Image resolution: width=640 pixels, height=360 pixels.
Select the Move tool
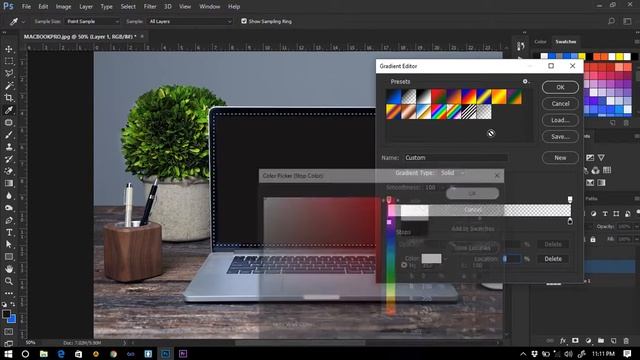tap(9, 49)
